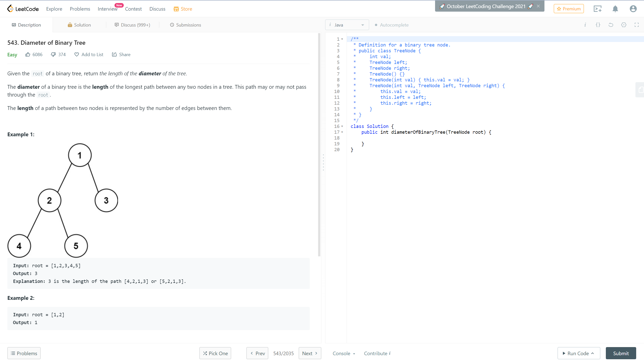
Task: Open the Discuss (999+) tab
Action: pyautogui.click(x=132, y=25)
